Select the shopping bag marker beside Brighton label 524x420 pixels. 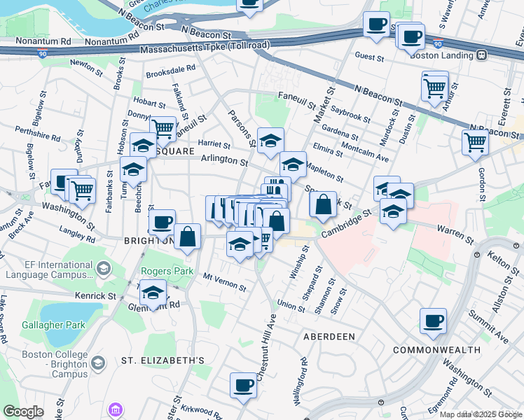(188, 237)
